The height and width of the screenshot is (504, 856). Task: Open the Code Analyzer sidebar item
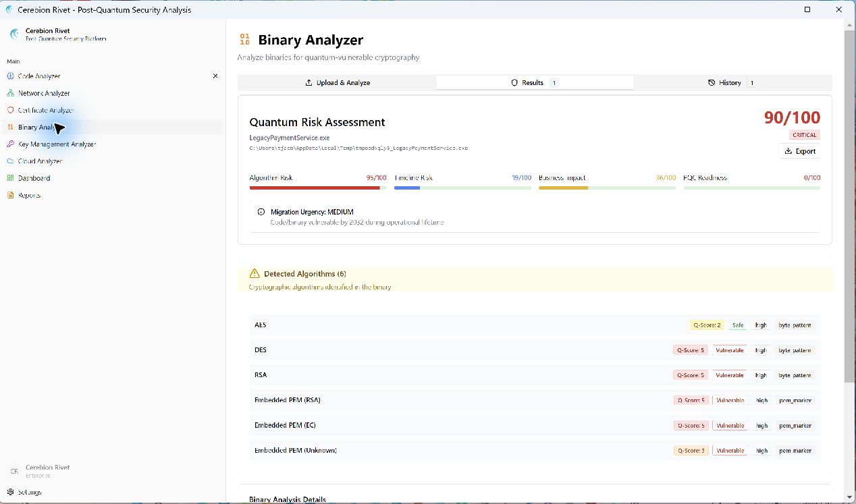[111, 76]
